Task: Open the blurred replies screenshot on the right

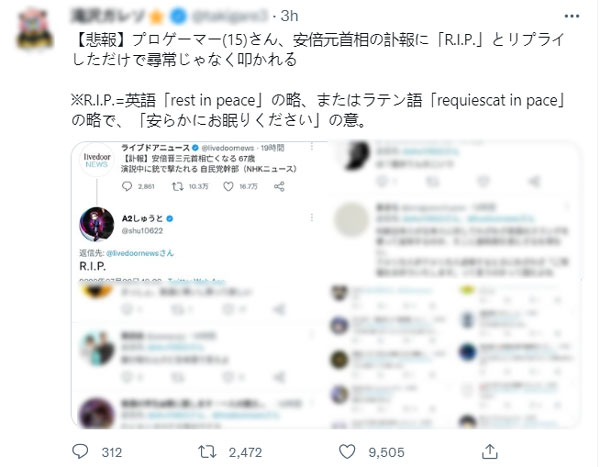Action: click(454, 285)
